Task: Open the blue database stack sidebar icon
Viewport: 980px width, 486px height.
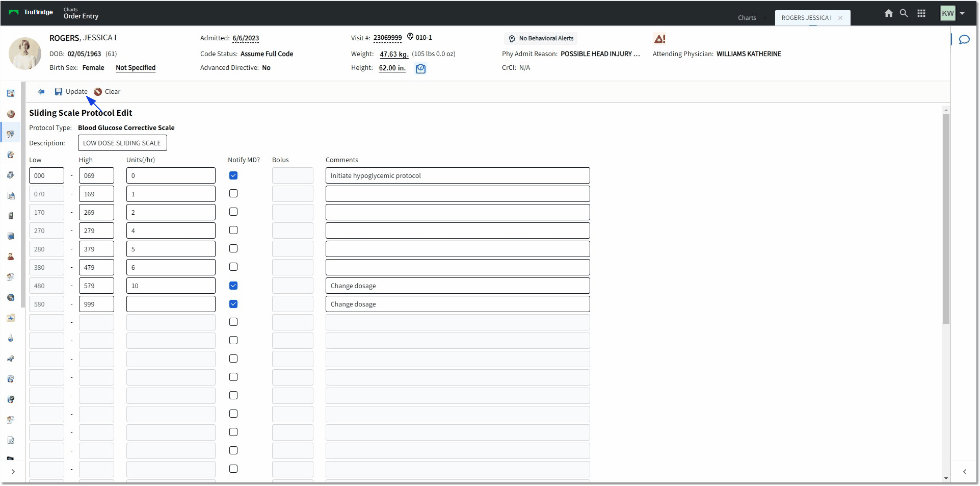Action: click(11, 236)
